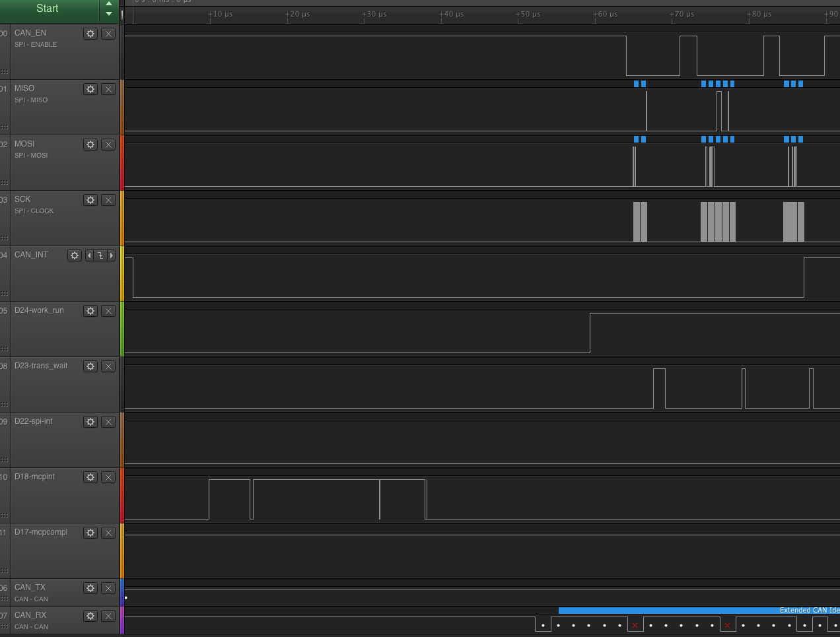Click the +50 µs timeline marker

528,15
